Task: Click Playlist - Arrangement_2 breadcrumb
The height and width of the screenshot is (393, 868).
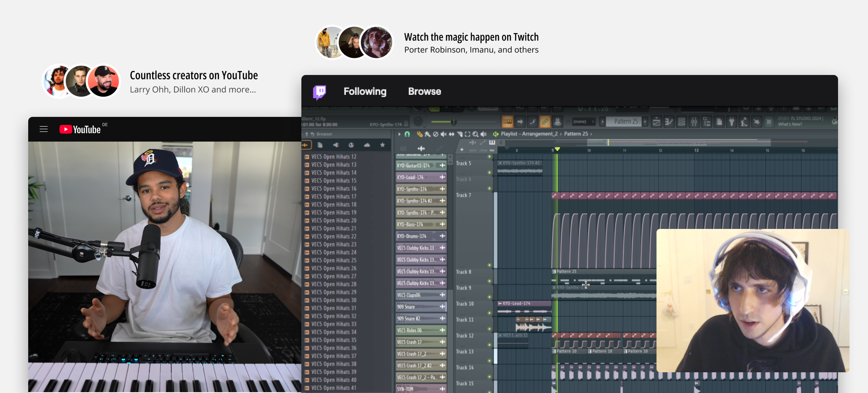Action: tap(529, 134)
